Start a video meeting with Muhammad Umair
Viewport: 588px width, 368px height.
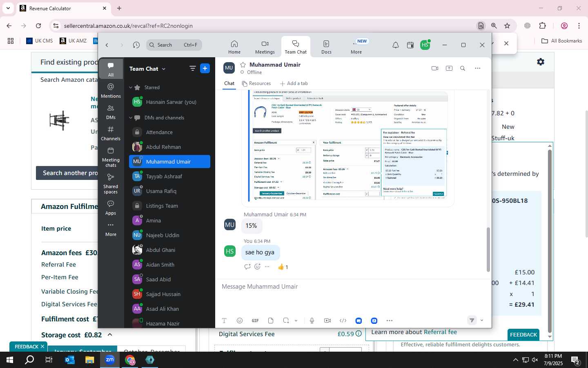(x=435, y=68)
